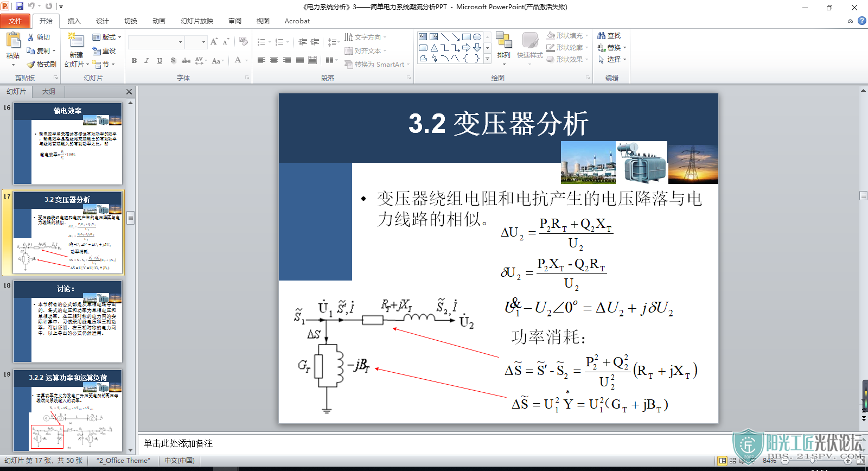The image size is (868, 471).
Task: Toggle align text left
Action: click(261, 60)
